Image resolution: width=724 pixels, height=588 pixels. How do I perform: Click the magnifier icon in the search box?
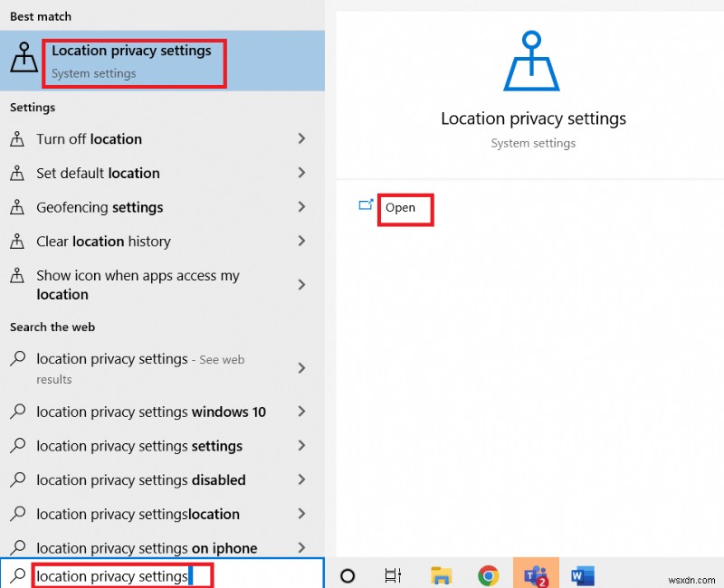[x=17, y=575]
